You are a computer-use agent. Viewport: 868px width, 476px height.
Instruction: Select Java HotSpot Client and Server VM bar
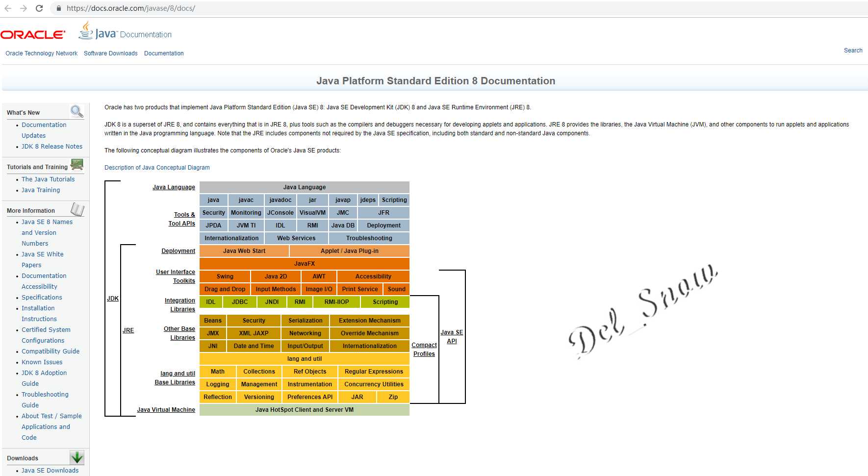coord(305,410)
